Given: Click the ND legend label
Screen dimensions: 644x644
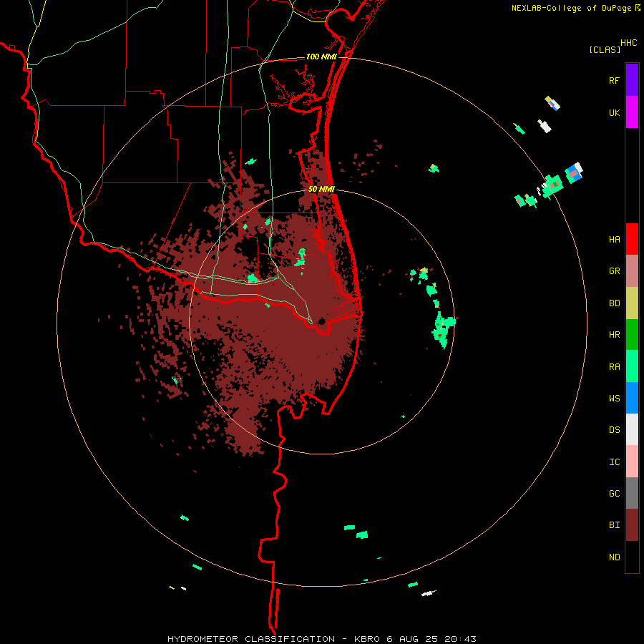Looking at the screenshot, I should tap(614, 557).
